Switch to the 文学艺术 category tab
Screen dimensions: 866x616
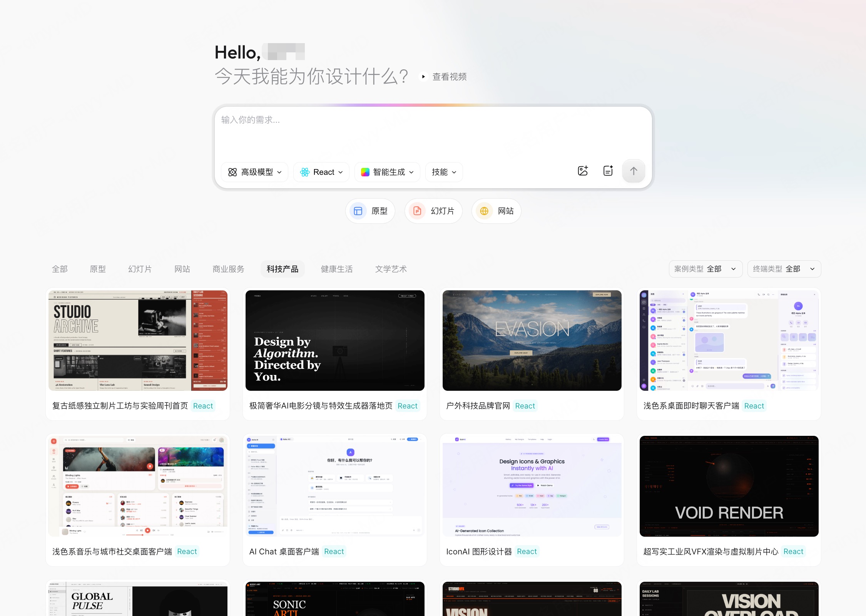[391, 269]
